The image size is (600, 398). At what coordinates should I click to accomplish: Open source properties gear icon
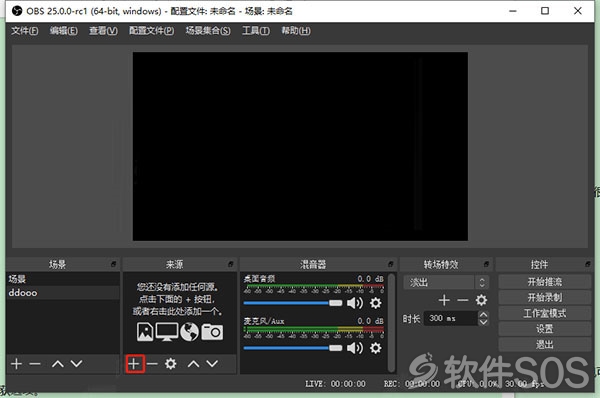coord(171,364)
